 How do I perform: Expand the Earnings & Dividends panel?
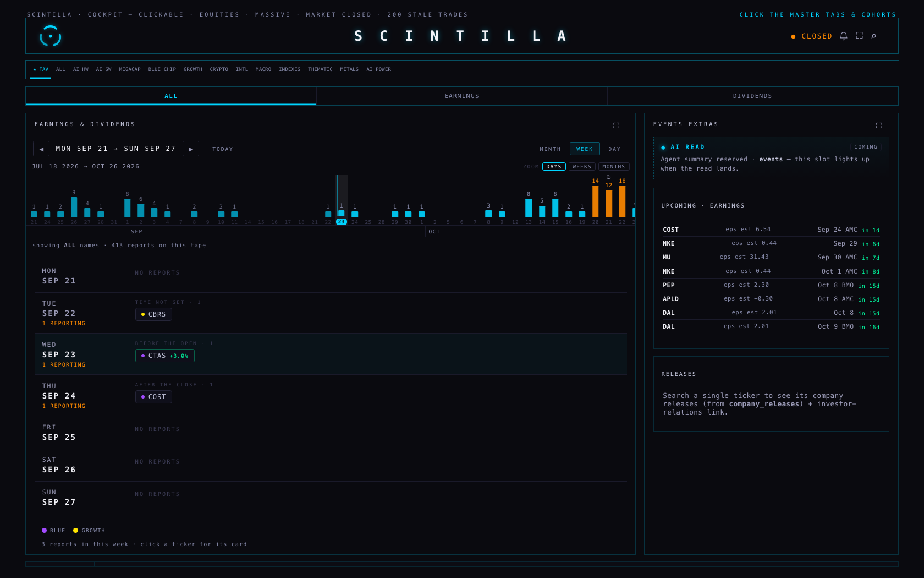pos(617,126)
